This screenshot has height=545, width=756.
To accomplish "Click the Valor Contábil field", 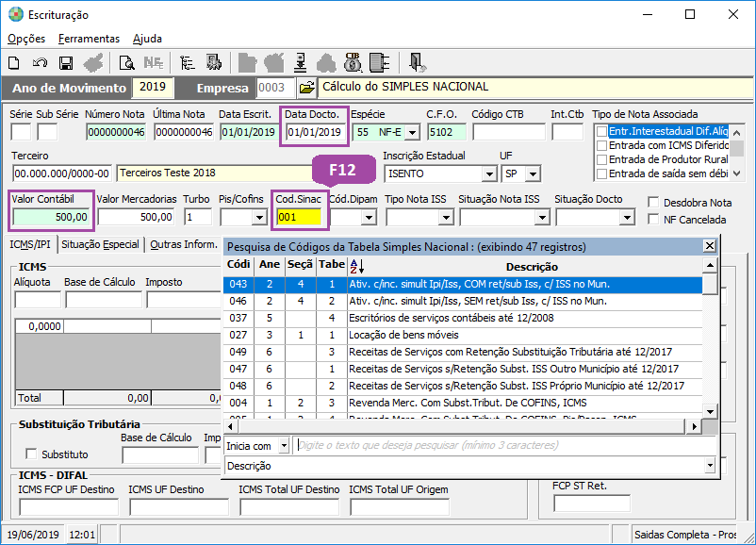I will pos(51,217).
